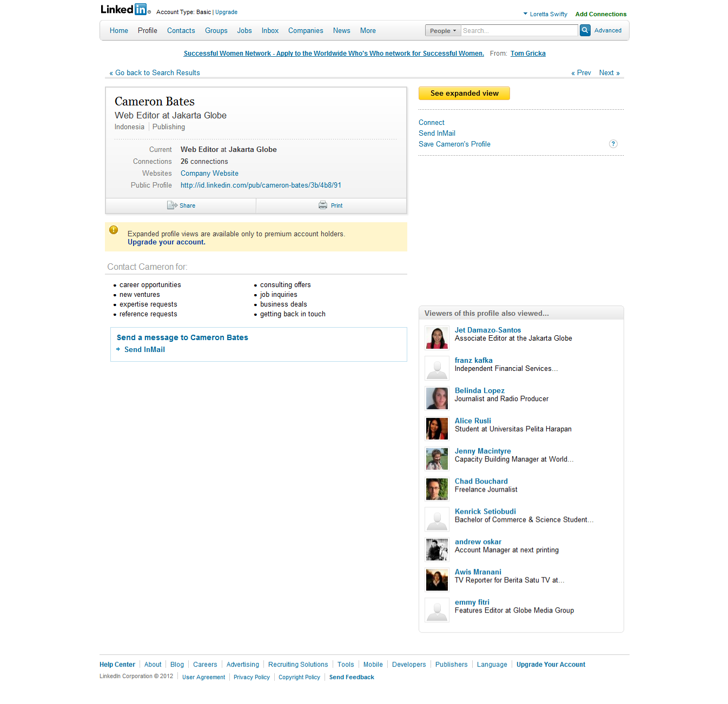Open the Contacts menu item
Screen dimensions: 728x704
click(181, 31)
